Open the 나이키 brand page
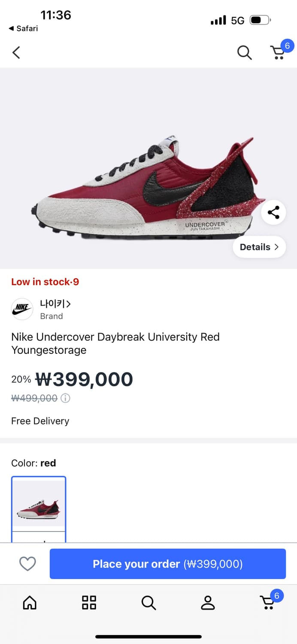 pos(55,304)
